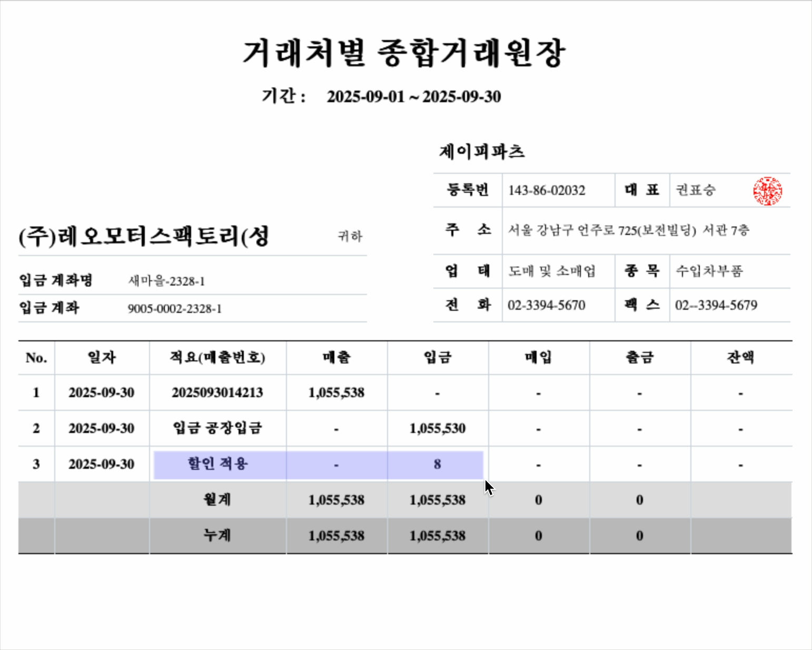
Task: Click the 입금 공장입금 entry
Action: point(217,428)
